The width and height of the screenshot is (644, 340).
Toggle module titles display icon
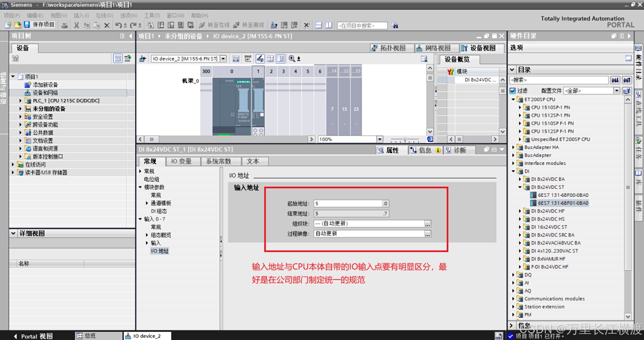click(x=281, y=59)
